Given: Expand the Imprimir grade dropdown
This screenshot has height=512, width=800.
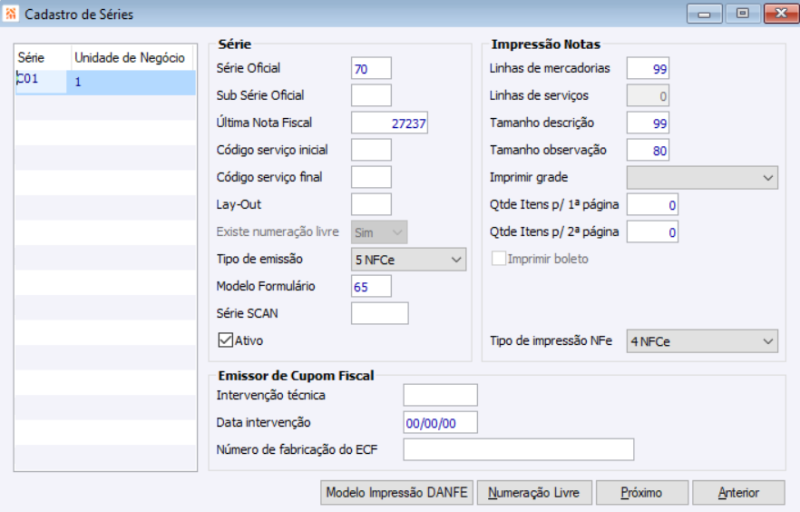Looking at the screenshot, I should point(702,178).
